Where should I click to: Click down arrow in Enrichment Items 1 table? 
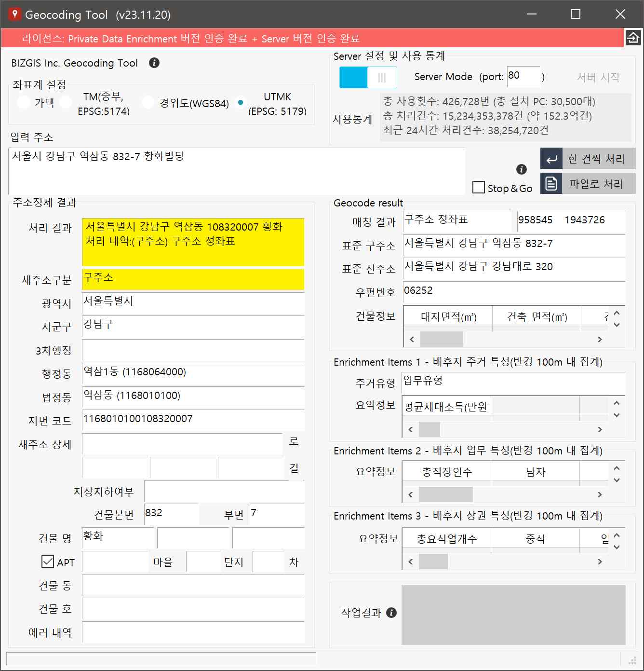pos(617,415)
